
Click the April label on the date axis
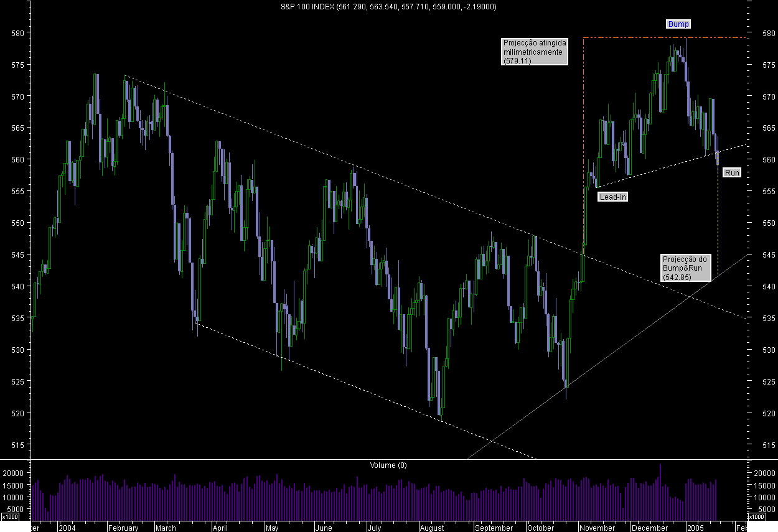click(220, 528)
